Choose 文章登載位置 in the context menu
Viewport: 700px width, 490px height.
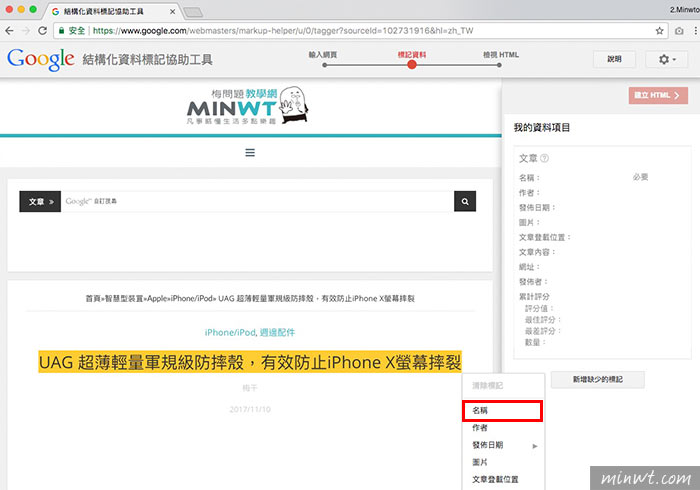click(x=504, y=480)
